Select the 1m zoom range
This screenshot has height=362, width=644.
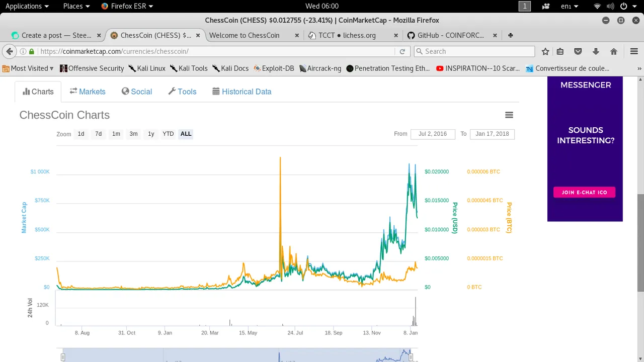pos(116,134)
